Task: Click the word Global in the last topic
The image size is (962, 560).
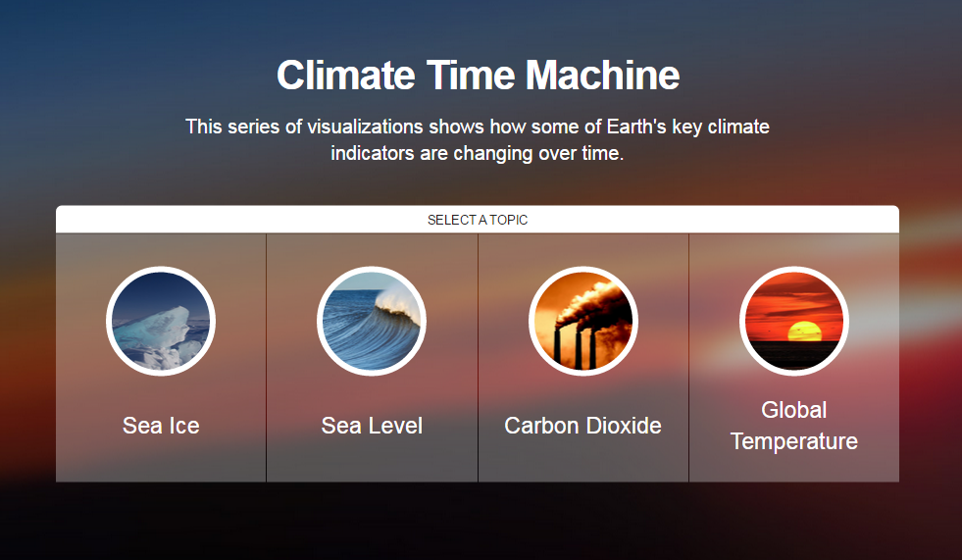Action: (x=793, y=410)
